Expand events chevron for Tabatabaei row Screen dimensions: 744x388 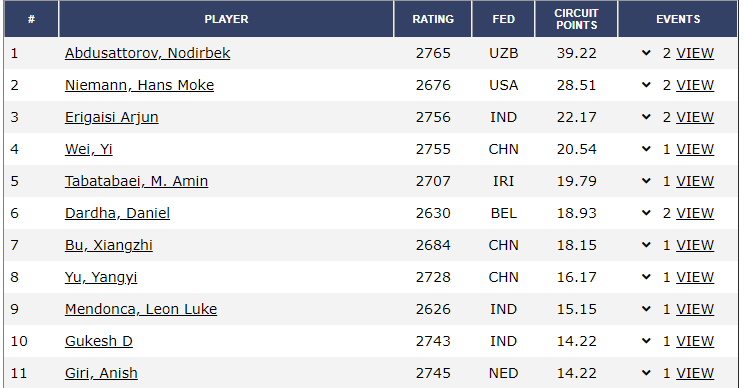pos(646,181)
